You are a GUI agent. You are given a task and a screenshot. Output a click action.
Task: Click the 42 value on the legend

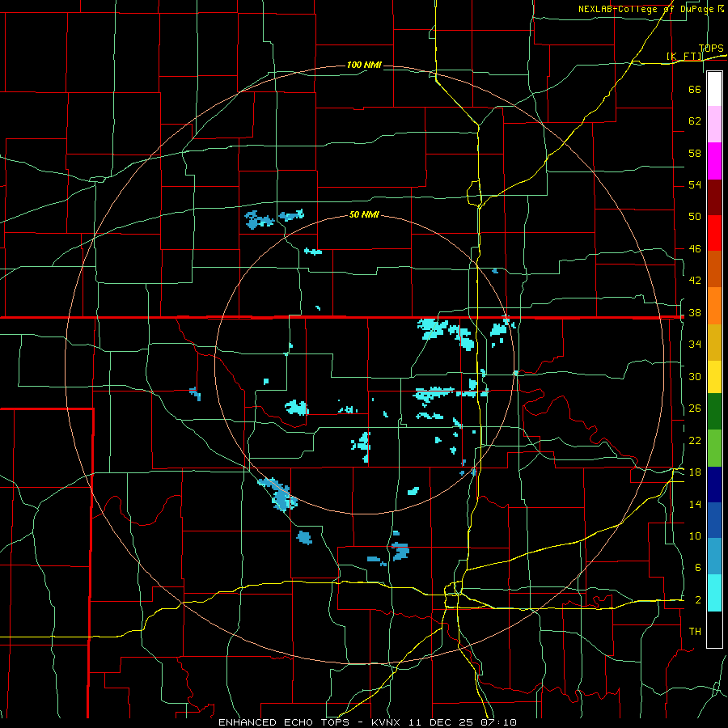coord(695,281)
